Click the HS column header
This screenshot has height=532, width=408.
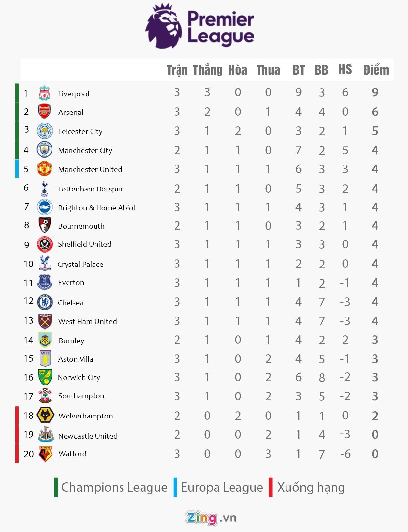pyautogui.click(x=345, y=70)
